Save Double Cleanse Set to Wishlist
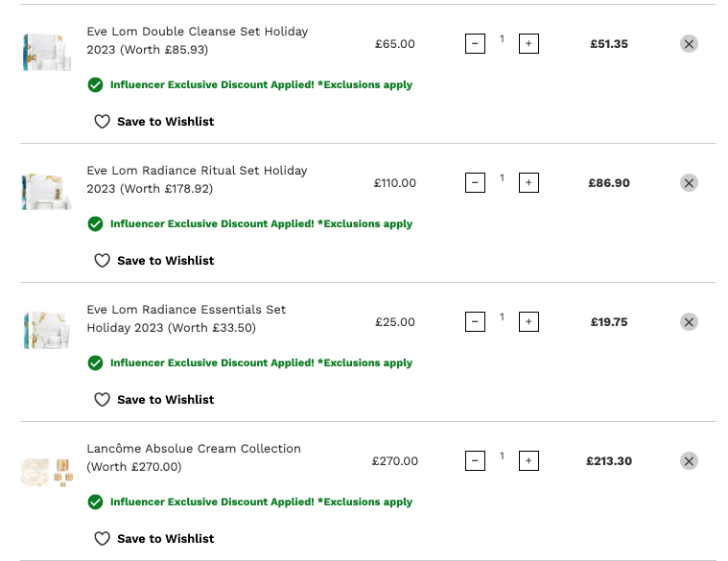The image size is (728, 561). point(153,122)
